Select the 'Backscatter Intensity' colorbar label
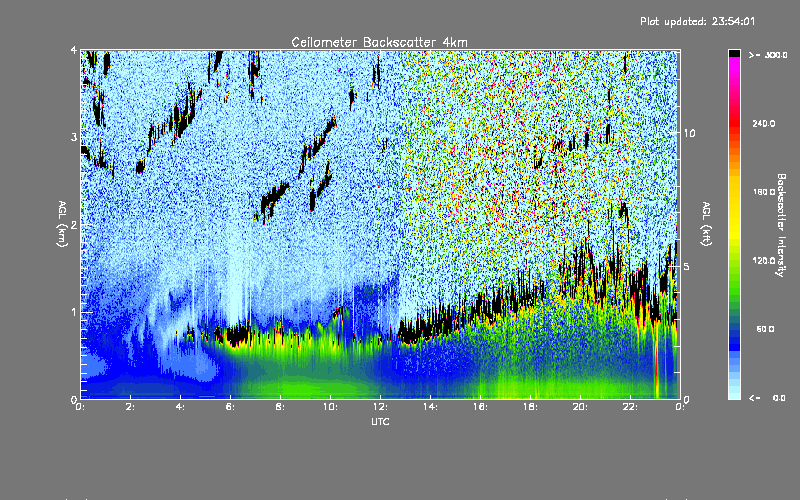The width and height of the screenshot is (800, 500). (x=780, y=225)
